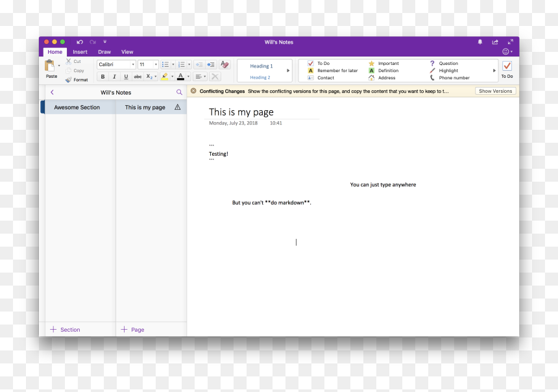558x392 pixels.
Task: Click the Redo arrow in title bar
Action: pos(93,42)
